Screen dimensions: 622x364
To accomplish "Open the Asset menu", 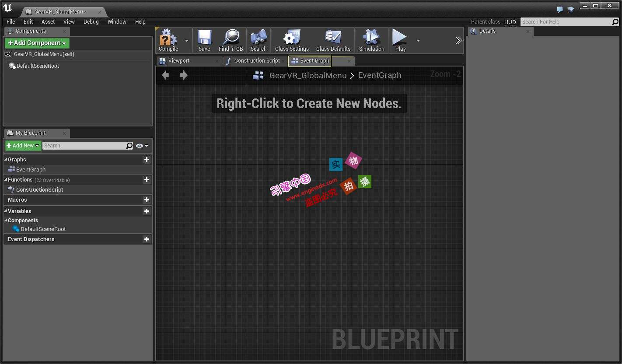I will click(48, 21).
